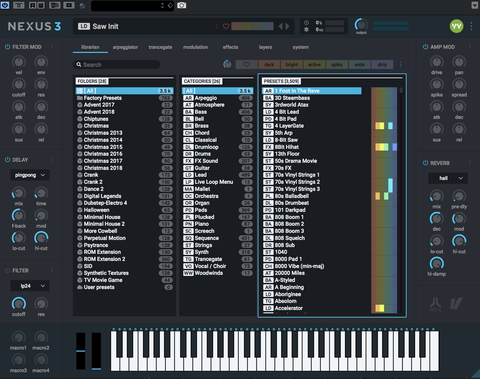Select the 808 Boom 2 preset

(x=312, y=224)
